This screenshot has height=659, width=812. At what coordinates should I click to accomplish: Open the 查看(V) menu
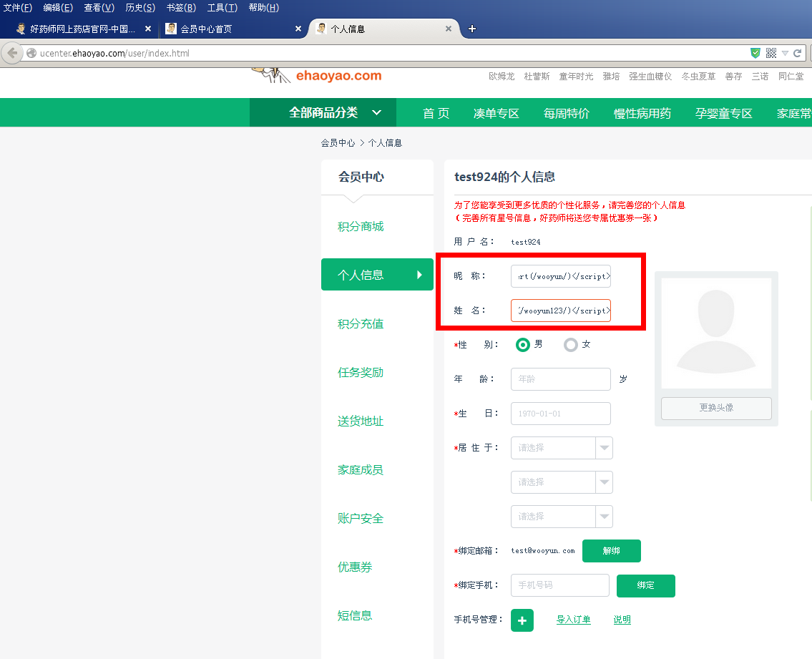tap(99, 8)
